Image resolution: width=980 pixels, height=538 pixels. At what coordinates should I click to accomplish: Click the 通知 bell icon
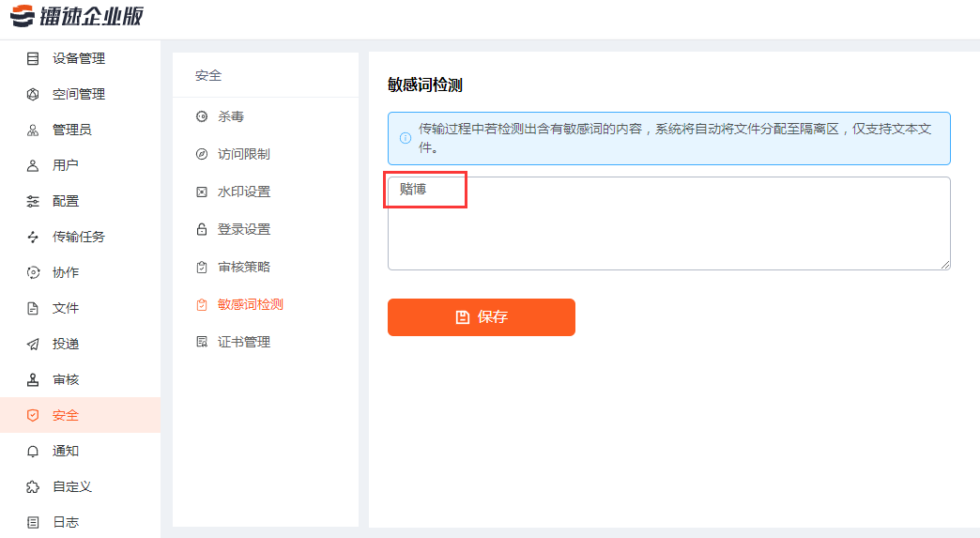coord(33,451)
